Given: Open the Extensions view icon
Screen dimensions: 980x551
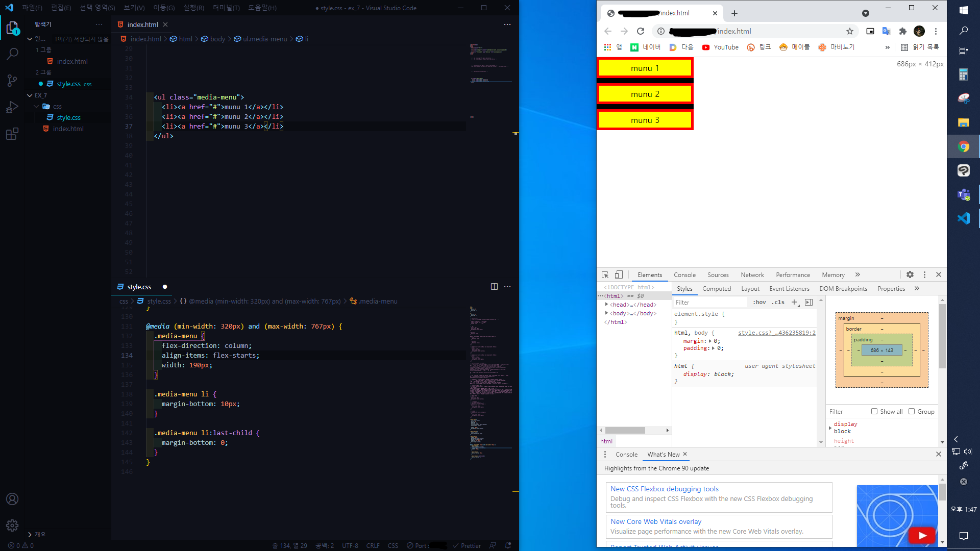Looking at the screenshot, I should pyautogui.click(x=12, y=134).
